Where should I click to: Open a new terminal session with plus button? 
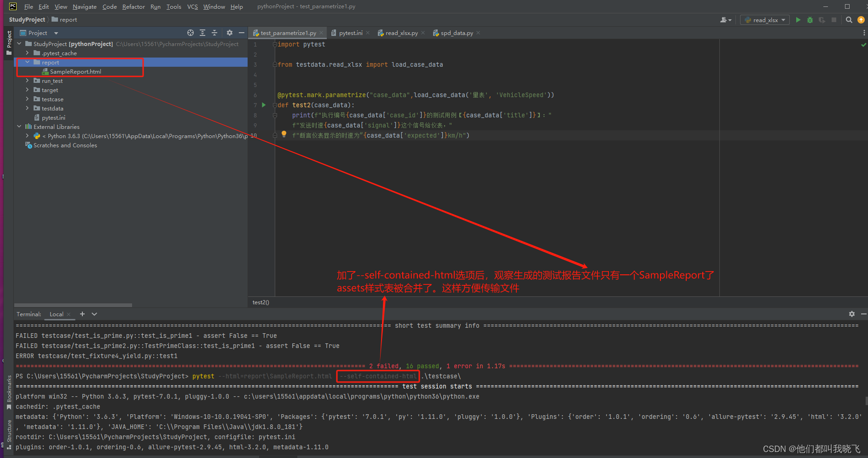tap(82, 314)
